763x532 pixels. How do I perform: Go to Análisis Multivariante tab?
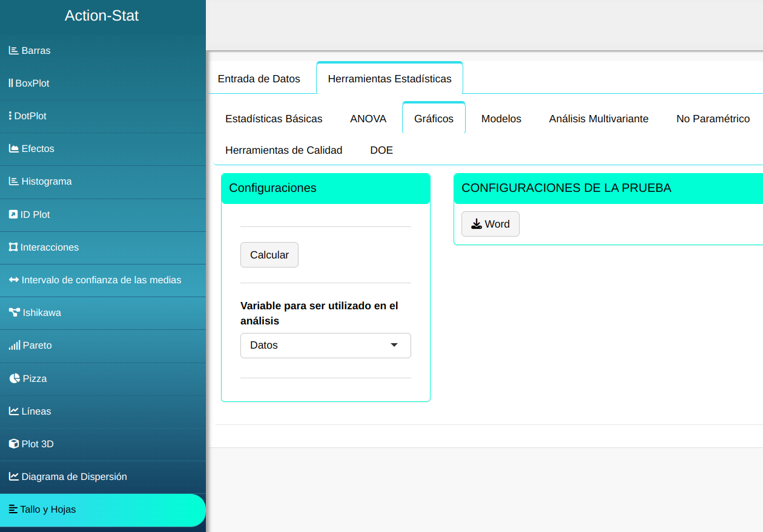pyautogui.click(x=598, y=119)
